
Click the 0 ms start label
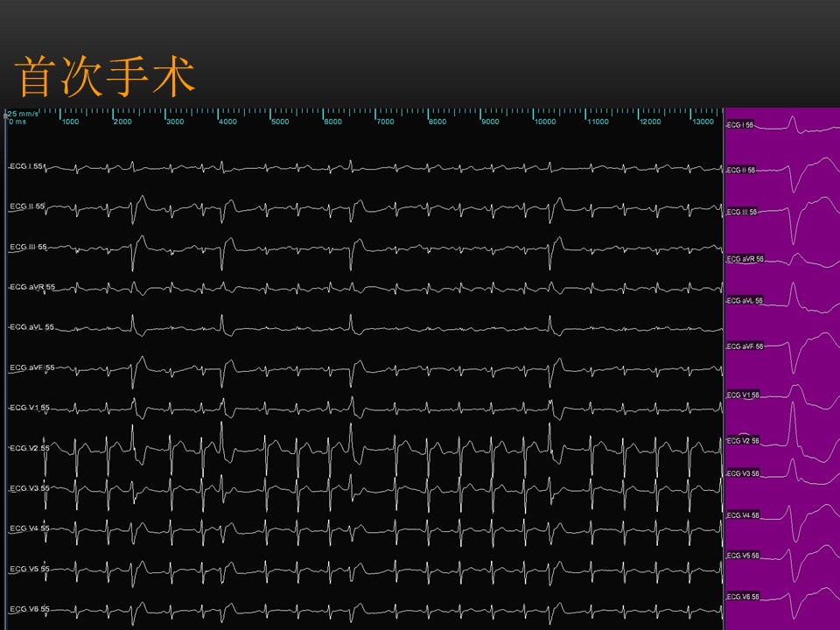tap(17, 122)
